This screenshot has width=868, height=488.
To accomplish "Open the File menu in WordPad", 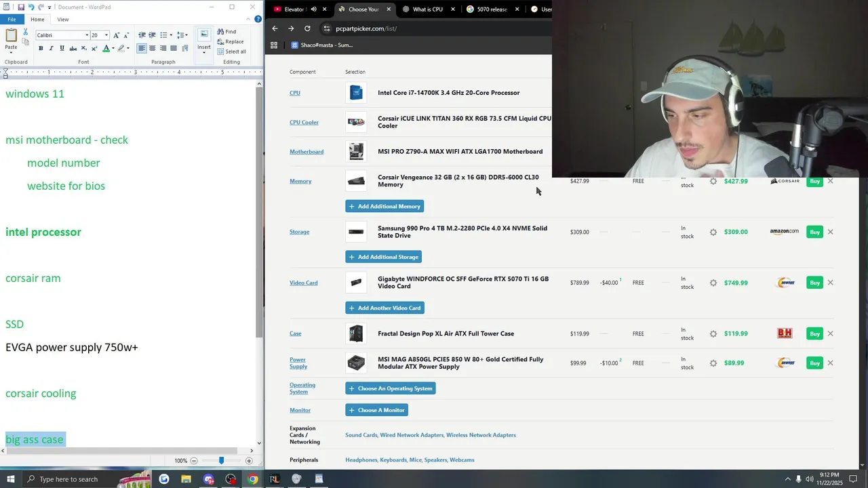I will coord(12,20).
